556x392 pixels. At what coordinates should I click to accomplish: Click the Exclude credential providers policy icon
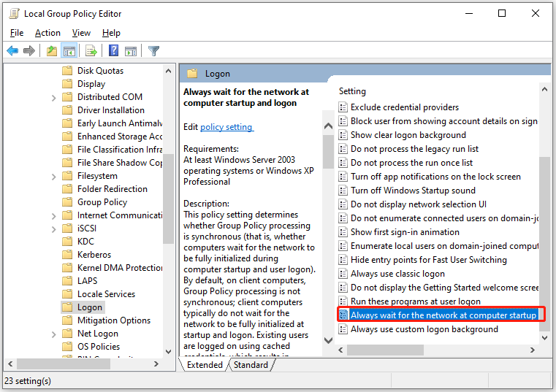[343, 107]
